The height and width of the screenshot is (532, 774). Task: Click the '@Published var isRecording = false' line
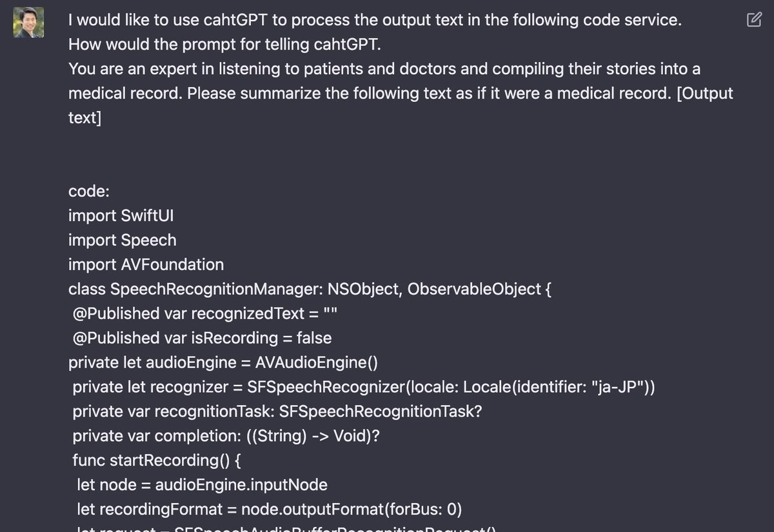[x=202, y=339]
